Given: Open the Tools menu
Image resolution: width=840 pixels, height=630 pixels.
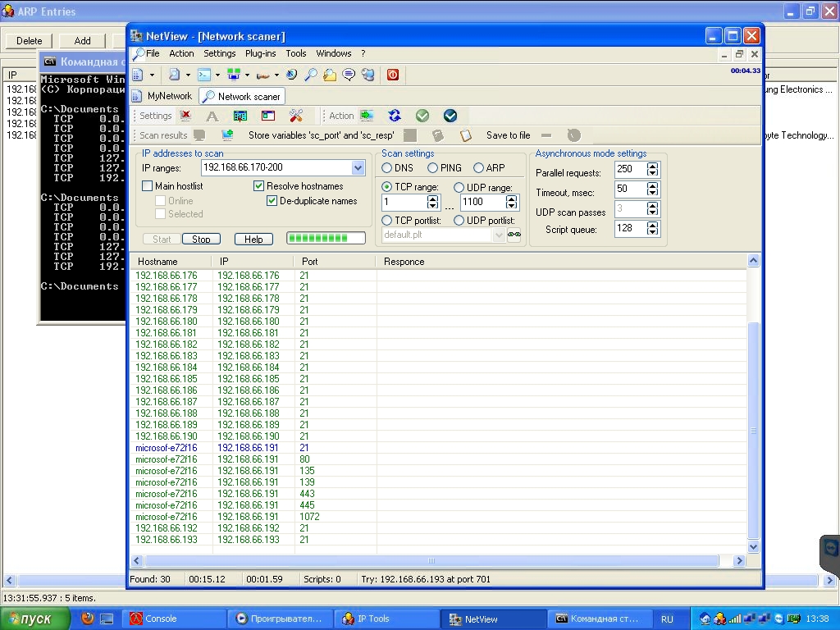Looking at the screenshot, I should [295, 53].
